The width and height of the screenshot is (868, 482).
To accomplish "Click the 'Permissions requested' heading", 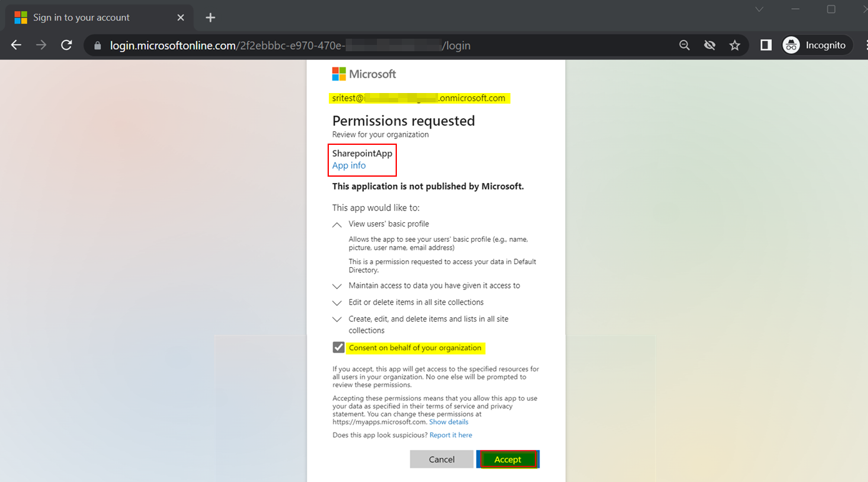I will click(404, 120).
